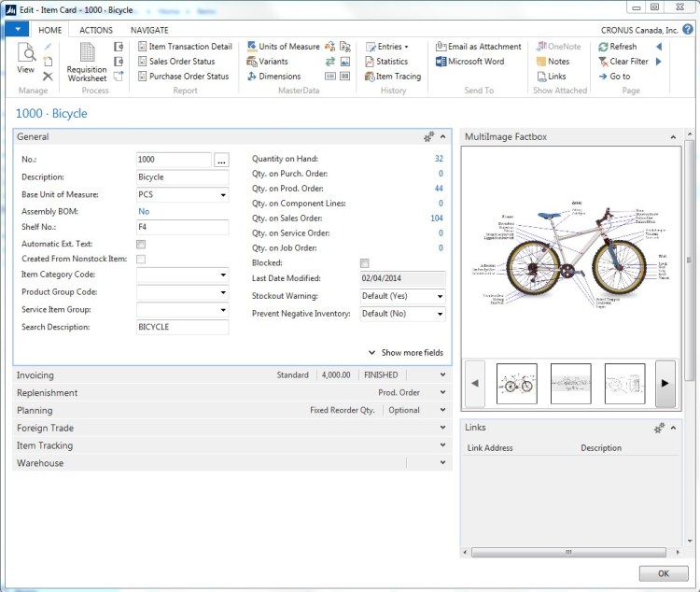Toggle the Blocked checkbox
The image size is (700, 592).
tap(365, 263)
